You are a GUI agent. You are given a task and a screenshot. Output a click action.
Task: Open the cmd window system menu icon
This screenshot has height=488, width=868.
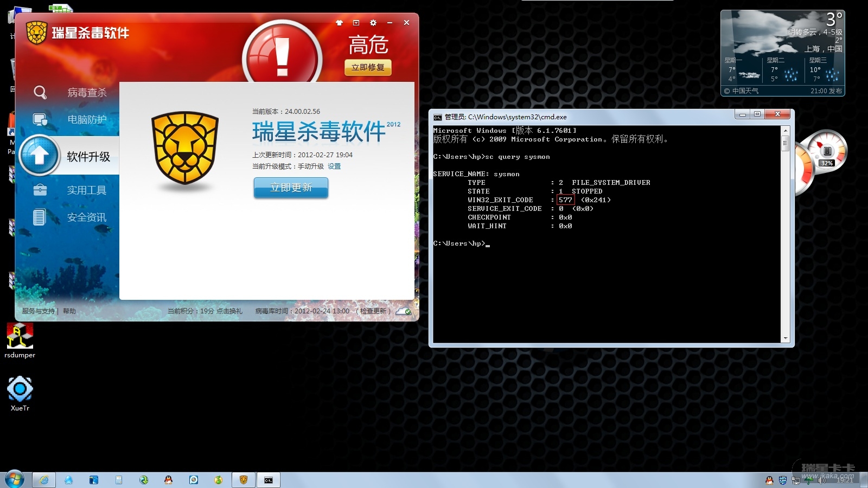(438, 117)
